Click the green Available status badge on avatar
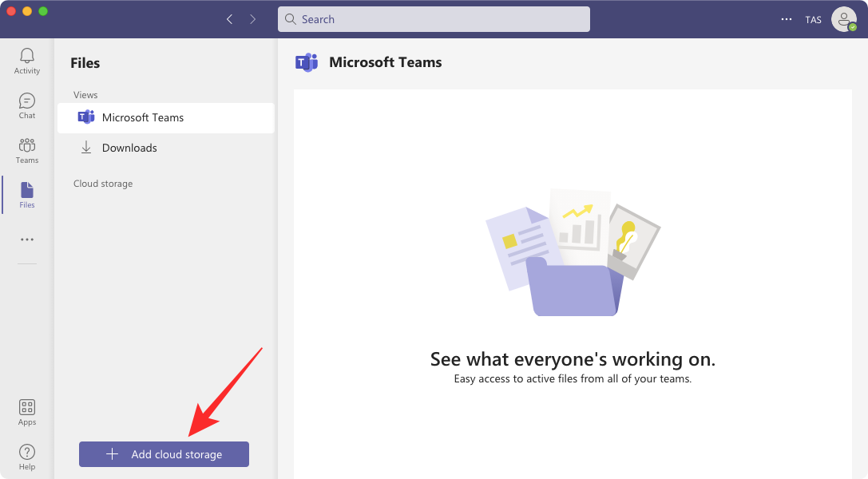 pyautogui.click(x=852, y=26)
